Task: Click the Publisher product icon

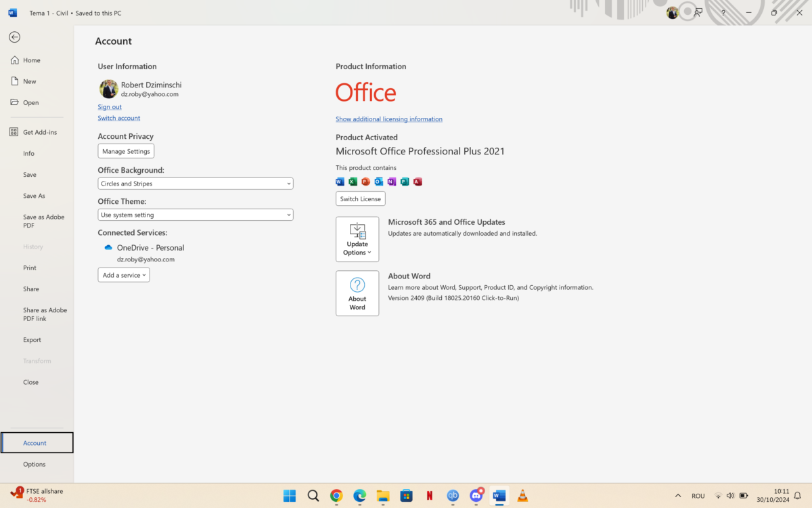Action: click(x=405, y=182)
